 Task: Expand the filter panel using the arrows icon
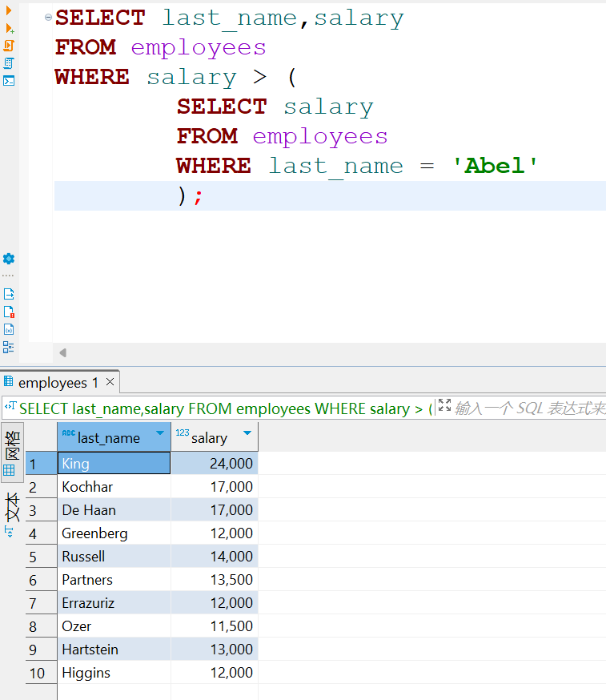tap(444, 407)
